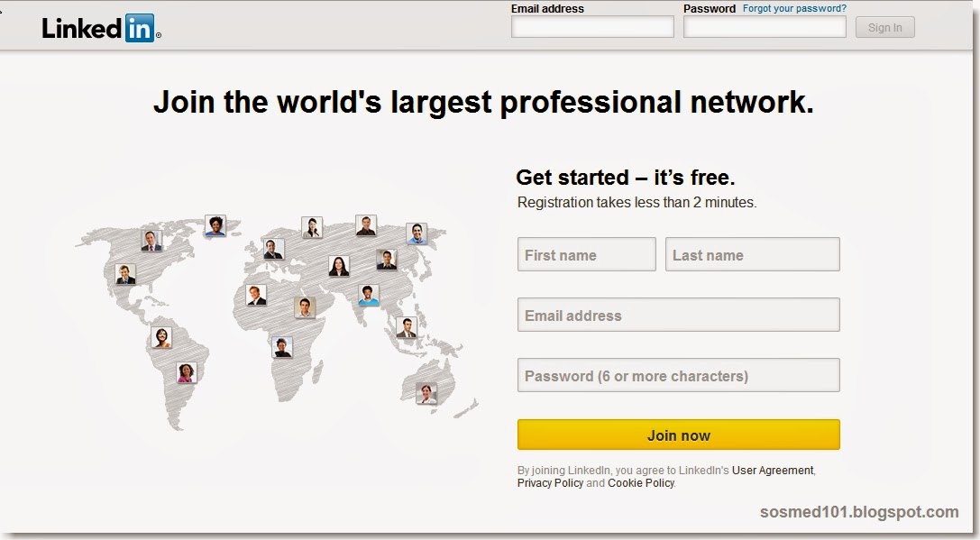Click the Password (6 or more characters) field
Image resolution: width=980 pixels, height=540 pixels.
[678, 375]
